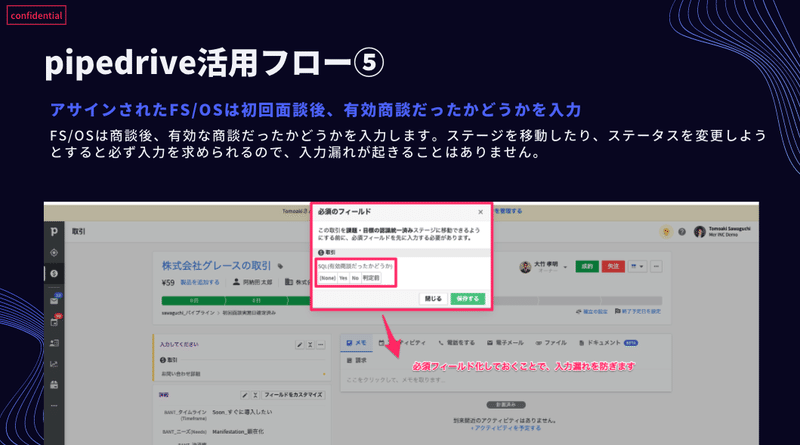
Task: Switch to the 電子メール tab
Action: click(505, 343)
